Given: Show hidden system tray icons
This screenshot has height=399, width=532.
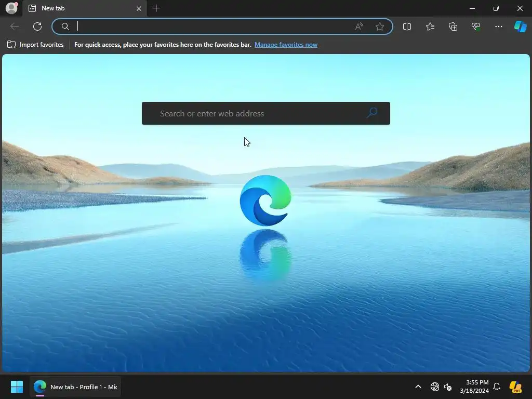Looking at the screenshot, I should (x=418, y=387).
